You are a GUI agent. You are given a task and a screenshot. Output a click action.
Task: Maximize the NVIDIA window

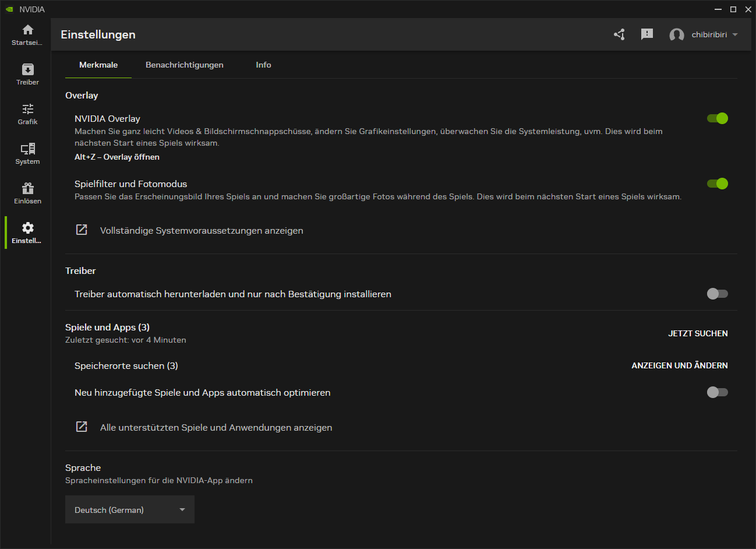pyautogui.click(x=733, y=9)
